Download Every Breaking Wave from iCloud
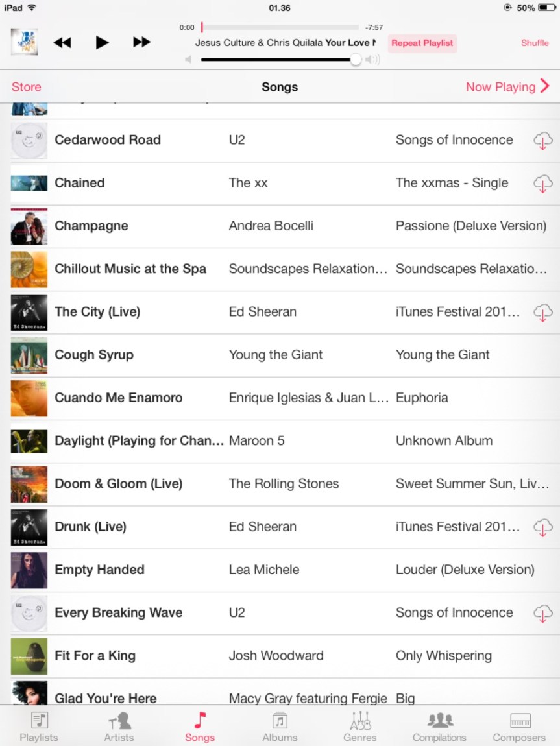560x746 pixels. [x=542, y=613]
